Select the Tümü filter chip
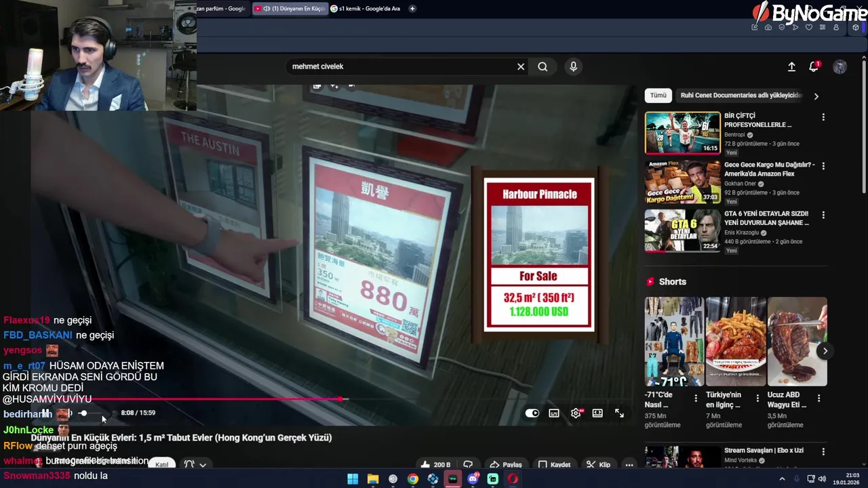This screenshot has height=488, width=868. pyautogui.click(x=658, y=96)
